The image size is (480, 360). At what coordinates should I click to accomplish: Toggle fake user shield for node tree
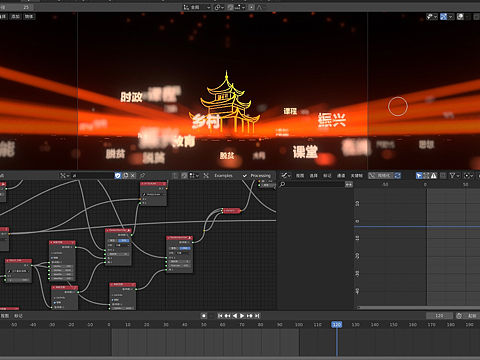(x=118, y=175)
